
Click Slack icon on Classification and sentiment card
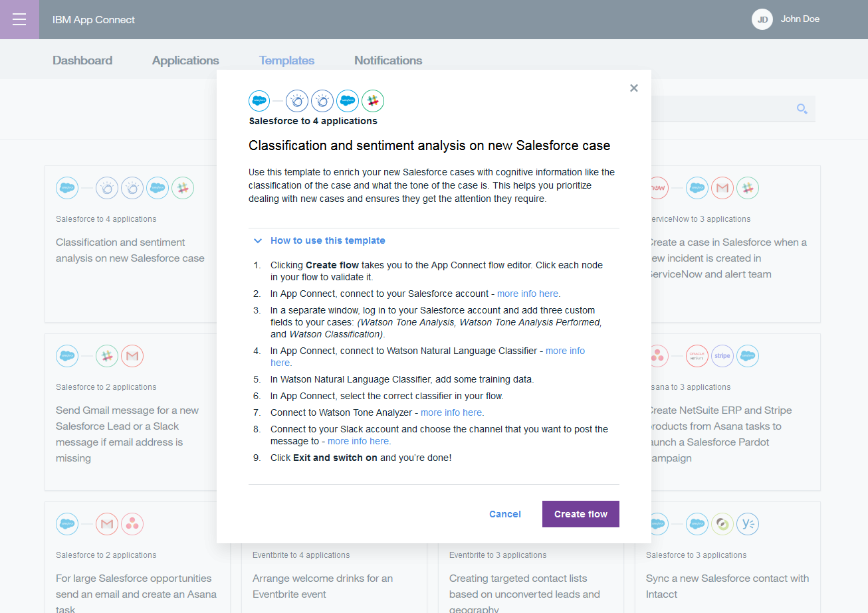(183, 188)
